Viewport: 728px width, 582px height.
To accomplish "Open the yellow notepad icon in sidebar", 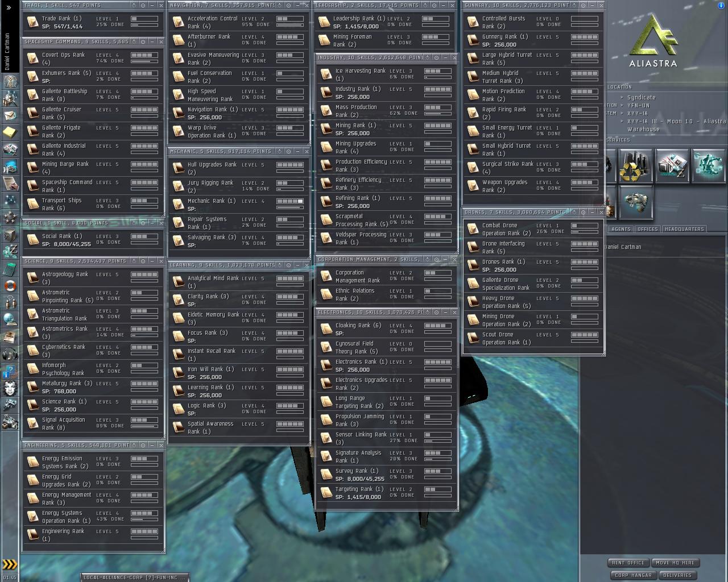I will pyautogui.click(x=10, y=132).
